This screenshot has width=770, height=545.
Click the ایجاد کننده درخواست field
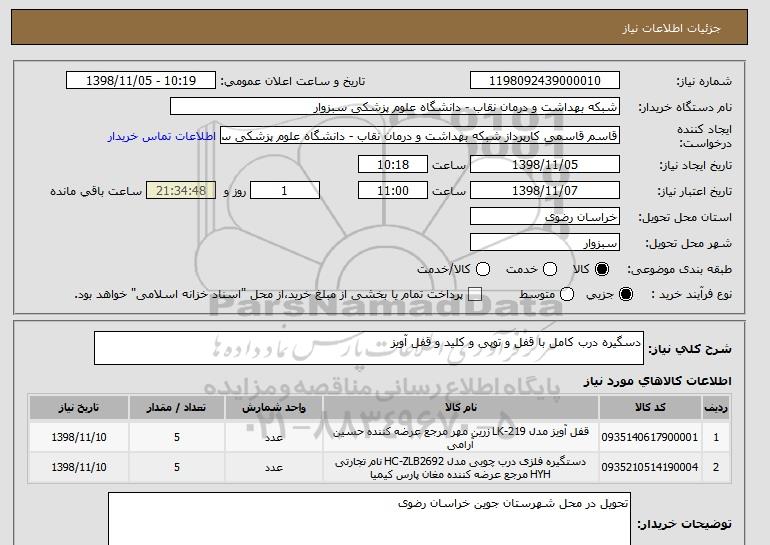pos(420,136)
